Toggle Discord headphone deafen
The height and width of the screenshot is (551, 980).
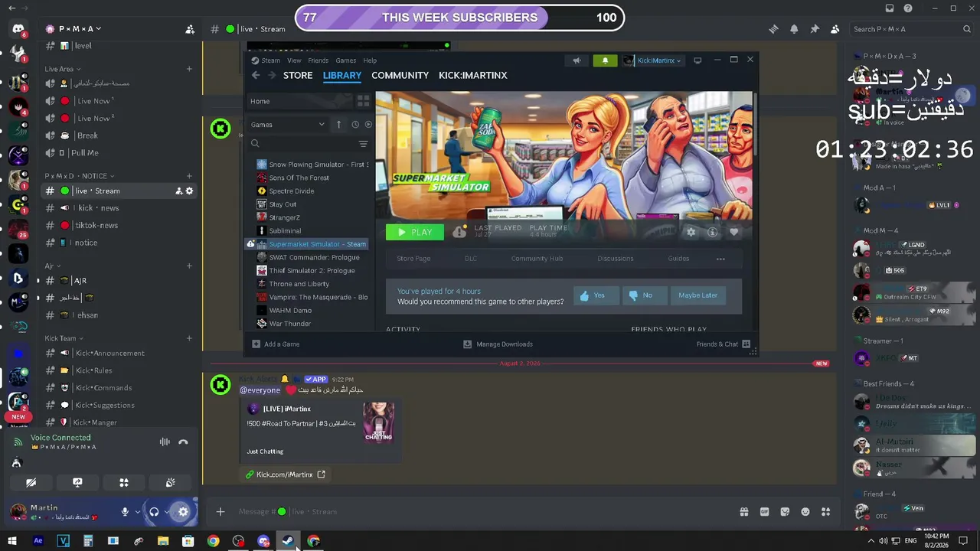tap(154, 512)
